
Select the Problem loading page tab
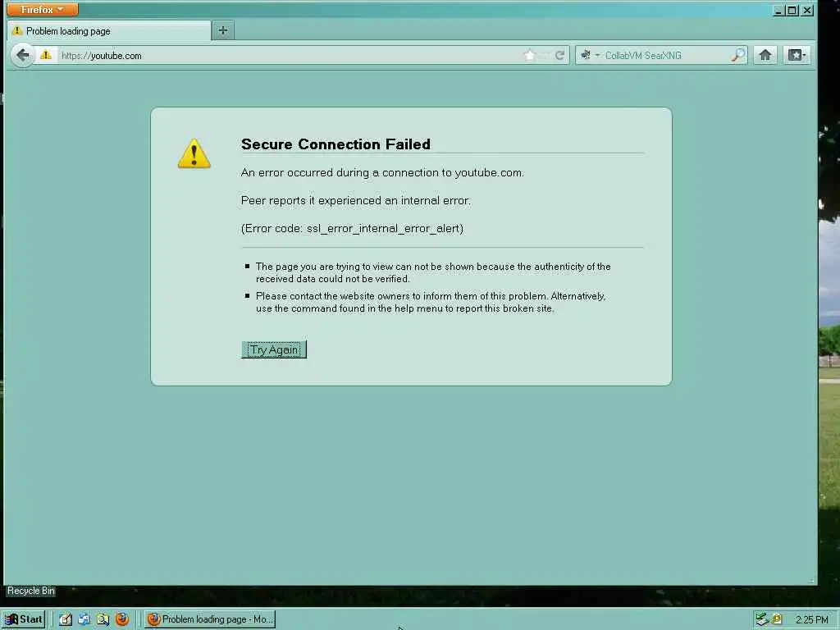(x=109, y=31)
